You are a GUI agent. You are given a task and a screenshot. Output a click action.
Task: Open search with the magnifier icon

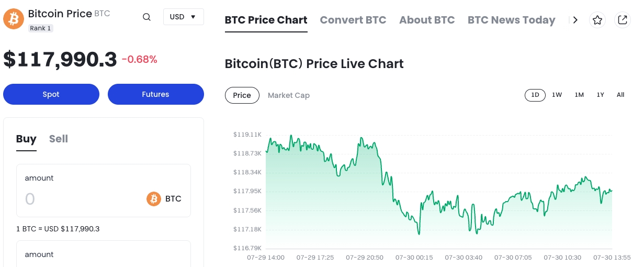tap(147, 17)
